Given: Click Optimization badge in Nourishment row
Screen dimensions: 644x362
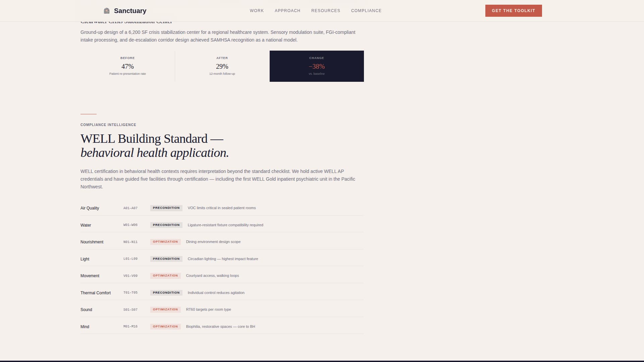Looking at the screenshot, I should (x=165, y=242).
